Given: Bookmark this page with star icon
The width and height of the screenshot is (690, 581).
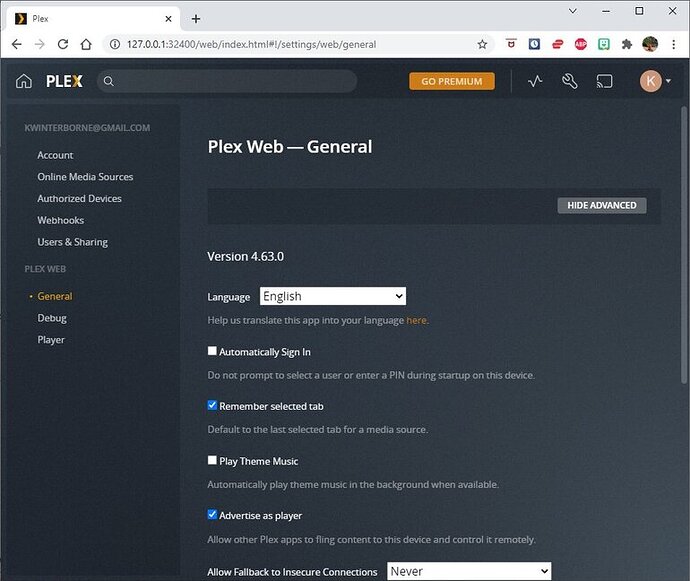Looking at the screenshot, I should pos(482,44).
